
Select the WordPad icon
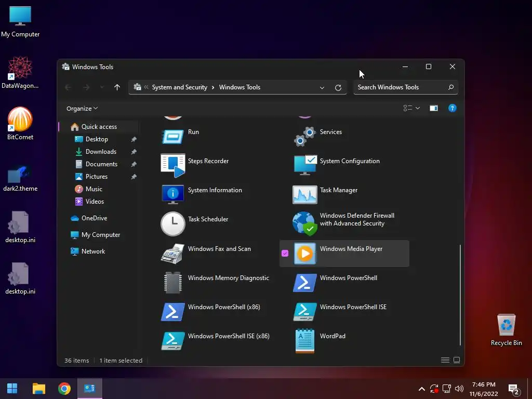click(304, 341)
